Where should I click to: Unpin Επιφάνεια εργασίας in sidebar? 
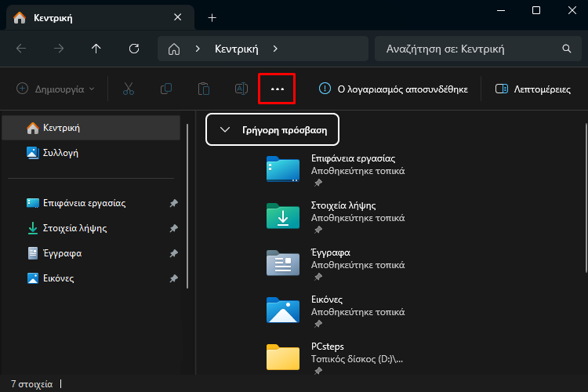click(x=173, y=203)
